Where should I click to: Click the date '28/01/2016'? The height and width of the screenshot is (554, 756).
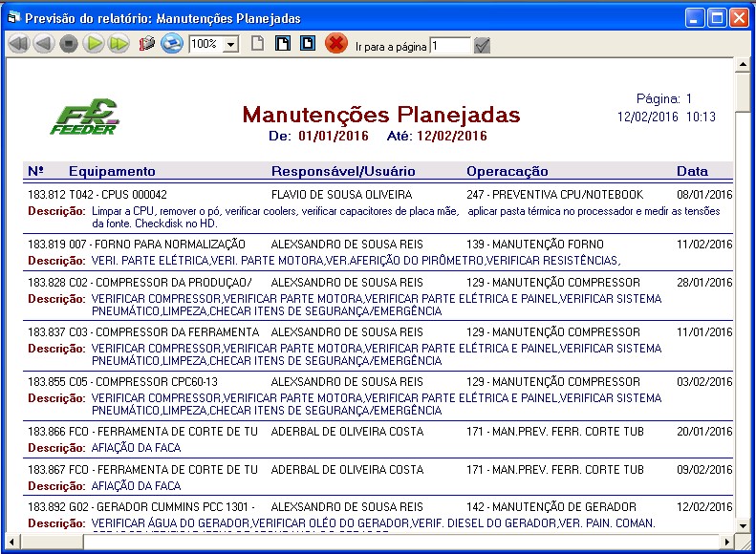pyautogui.click(x=704, y=283)
